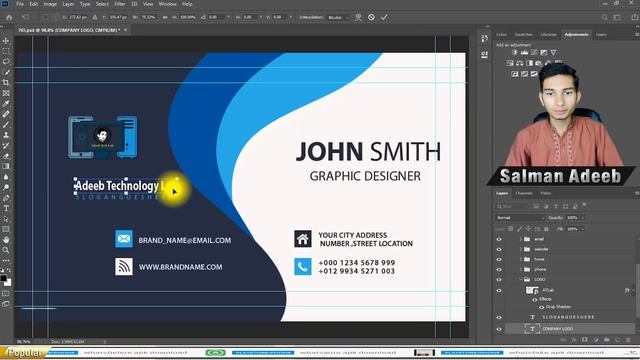Image resolution: width=640 pixels, height=360 pixels.
Task: Delete layer with the trash icon
Action: point(627,340)
